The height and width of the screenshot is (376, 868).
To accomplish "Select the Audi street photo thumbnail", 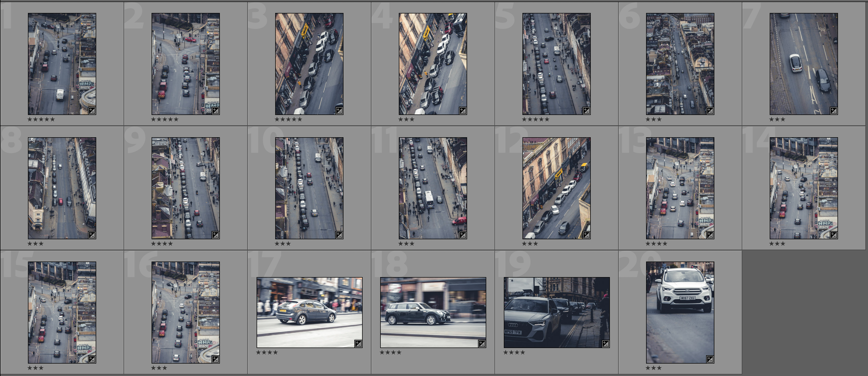I will click(x=556, y=312).
